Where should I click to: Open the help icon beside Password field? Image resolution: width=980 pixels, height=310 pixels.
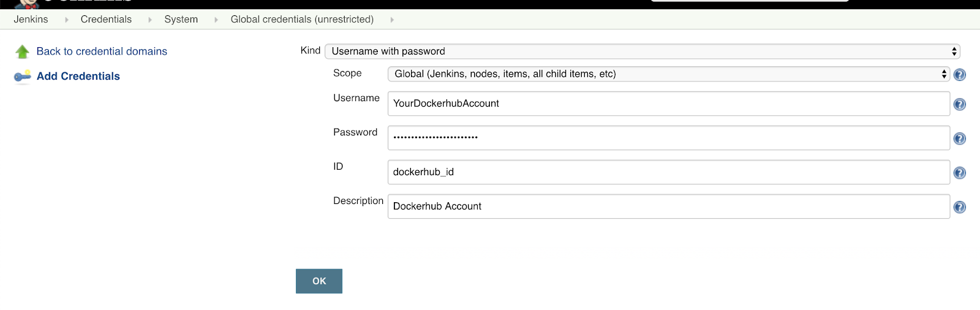(x=960, y=138)
